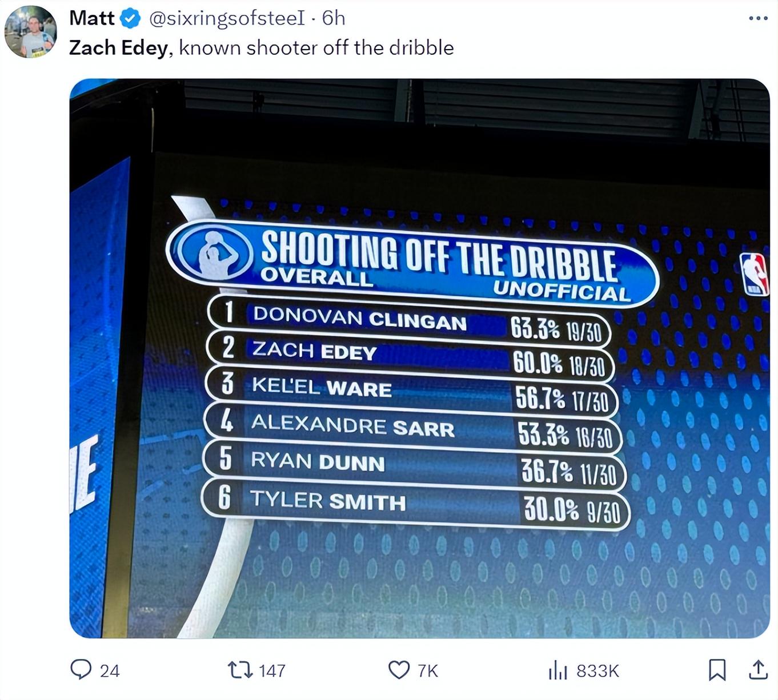
Task: Open Matt's profile avatar picture
Action: pos(31,32)
